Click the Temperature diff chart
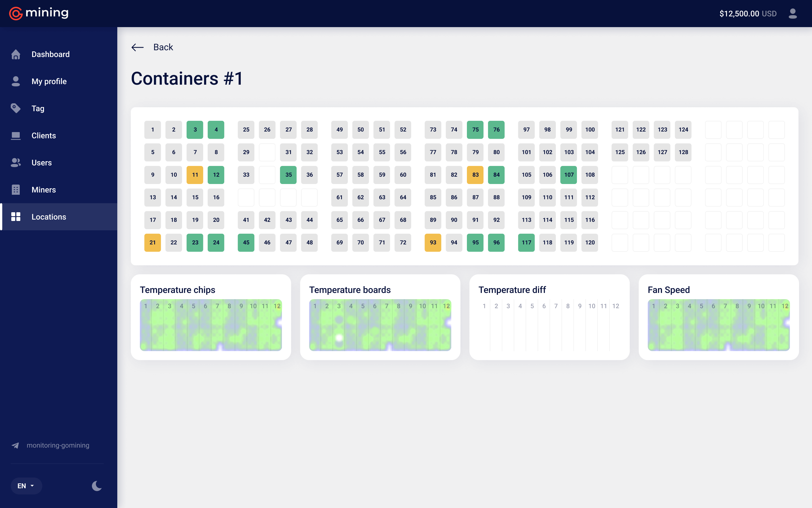 click(x=549, y=325)
